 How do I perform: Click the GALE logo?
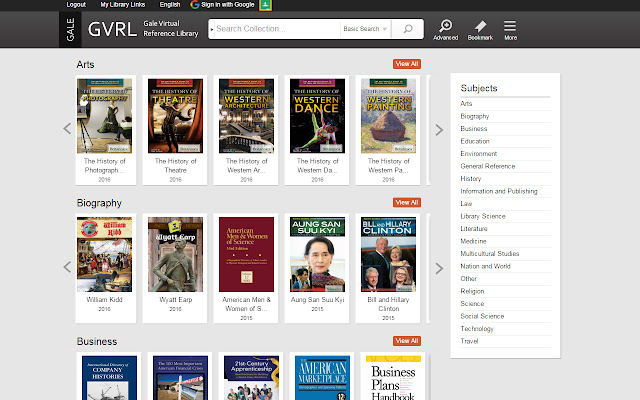tap(70, 29)
